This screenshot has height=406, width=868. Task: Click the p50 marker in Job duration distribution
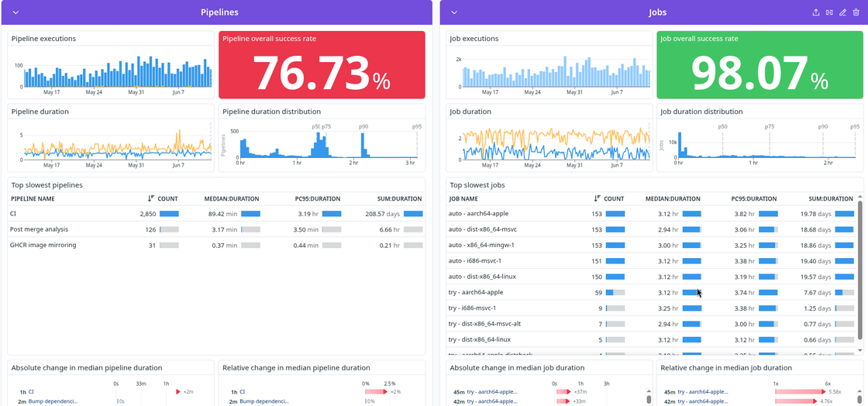pyautogui.click(x=722, y=126)
